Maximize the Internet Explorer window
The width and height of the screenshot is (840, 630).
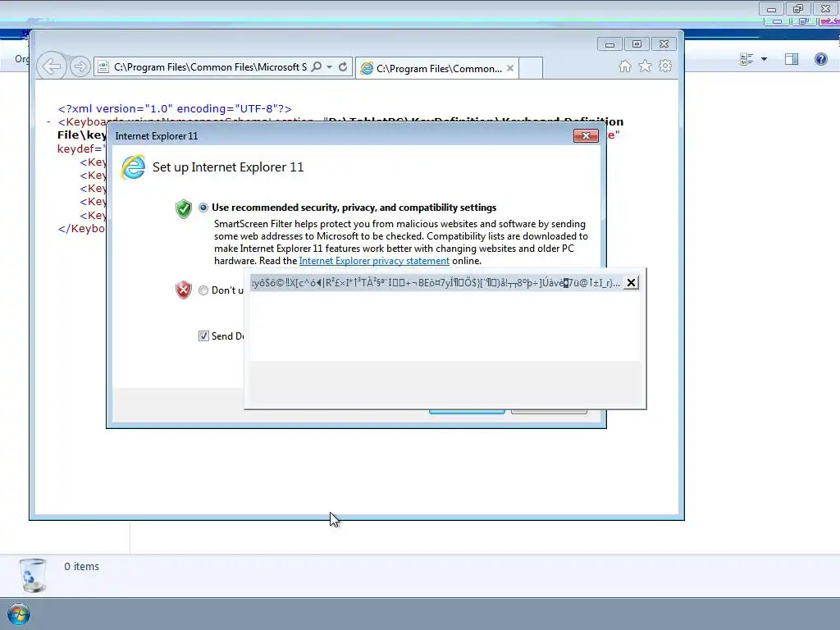coord(637,44)
